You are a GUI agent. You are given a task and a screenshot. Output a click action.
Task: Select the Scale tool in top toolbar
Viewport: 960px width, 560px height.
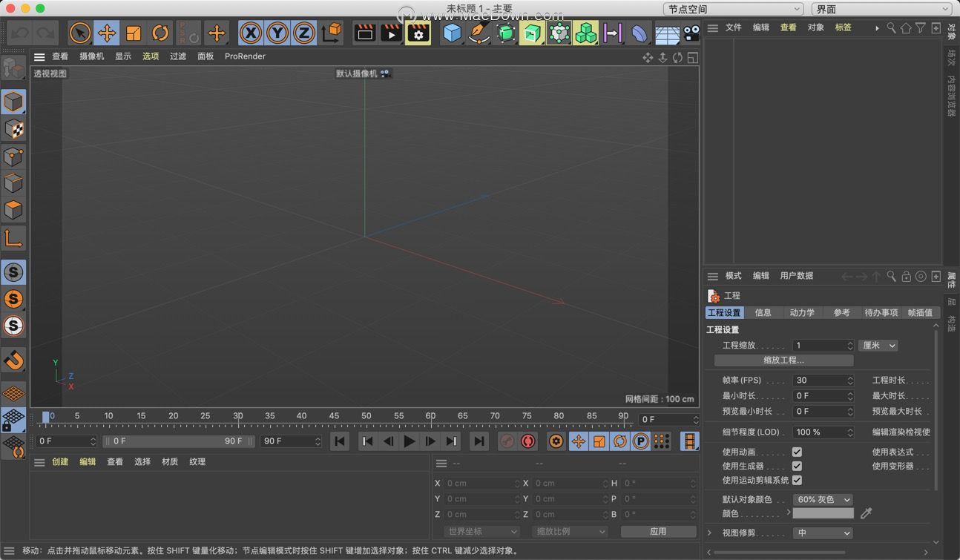134,33
